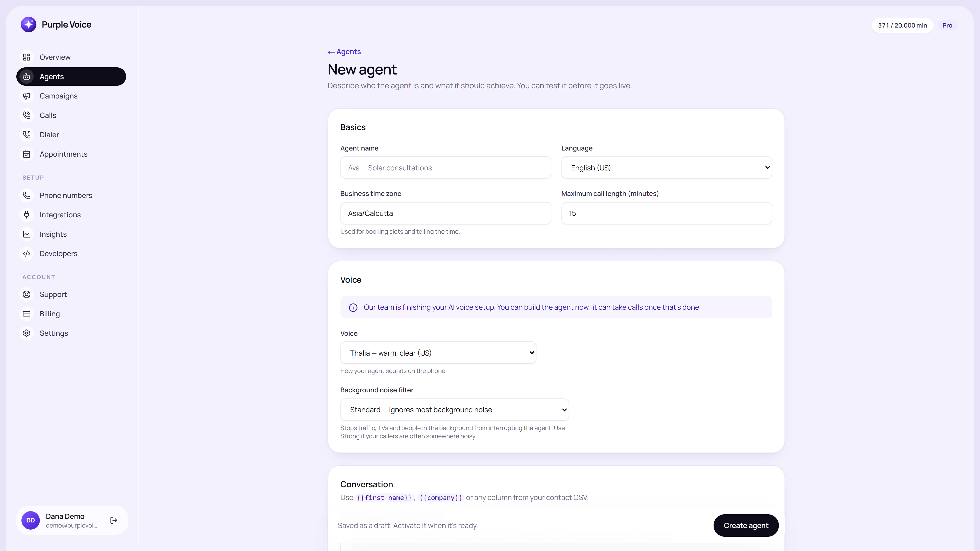Click the ACCOUNT sidebar section label
Image resolution: width=980 pixels, height=551 pixels.
point(39,277)
